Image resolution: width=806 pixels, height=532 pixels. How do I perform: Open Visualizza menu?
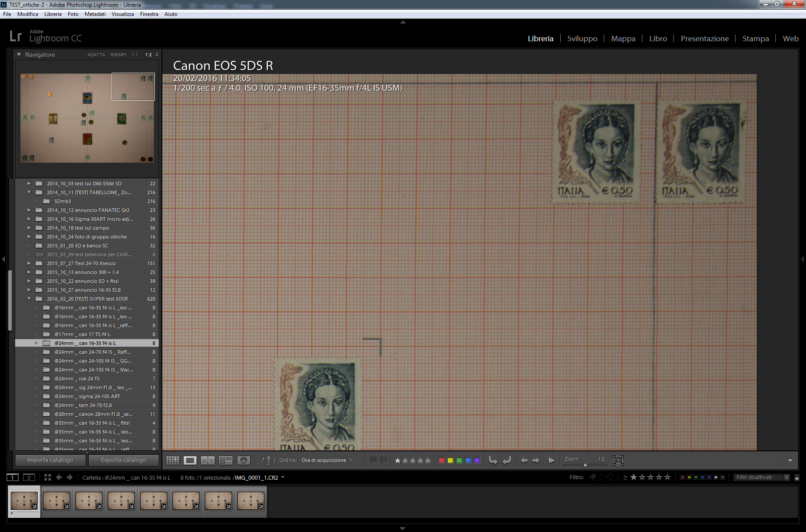click(122, 14)
